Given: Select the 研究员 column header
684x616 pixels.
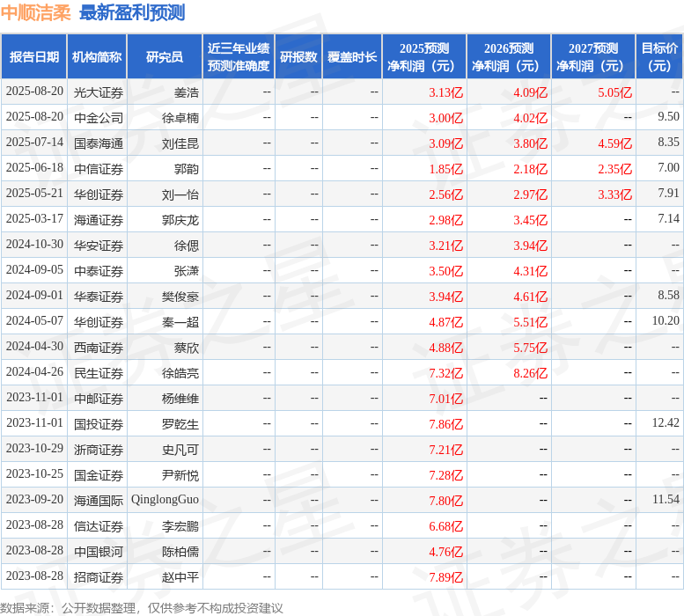Looking at the screenshot, I should click(x=165, y=56).
